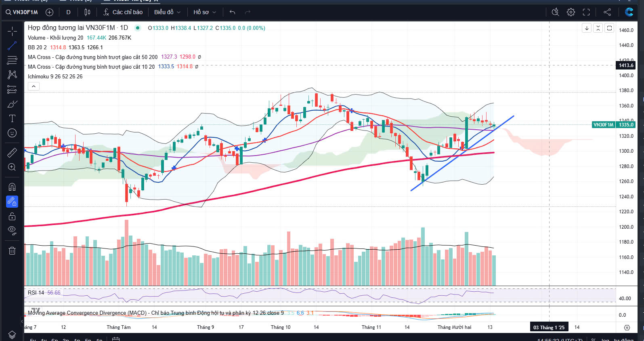Click the 1460.0 price axis value
The height and width of the screenshot is (341, 644).
tap(626, 30)
